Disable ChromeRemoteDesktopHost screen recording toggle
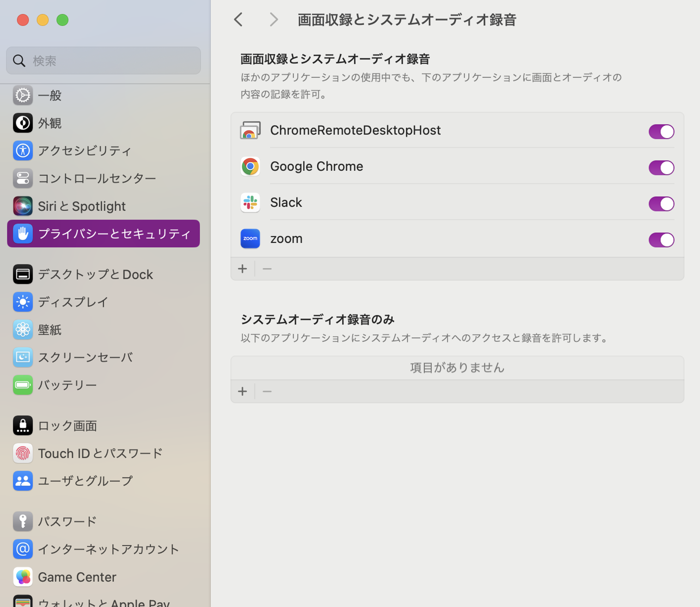 coord(661,132)
